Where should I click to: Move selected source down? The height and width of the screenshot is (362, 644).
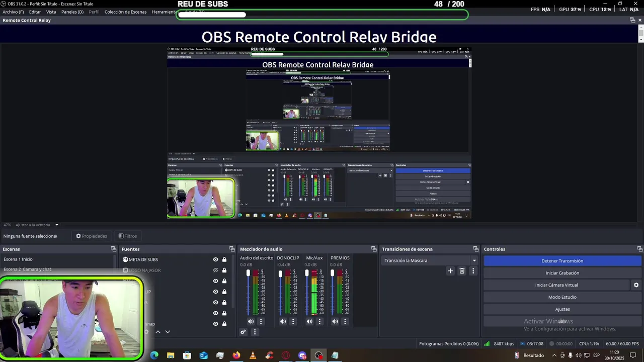point(168,332)
